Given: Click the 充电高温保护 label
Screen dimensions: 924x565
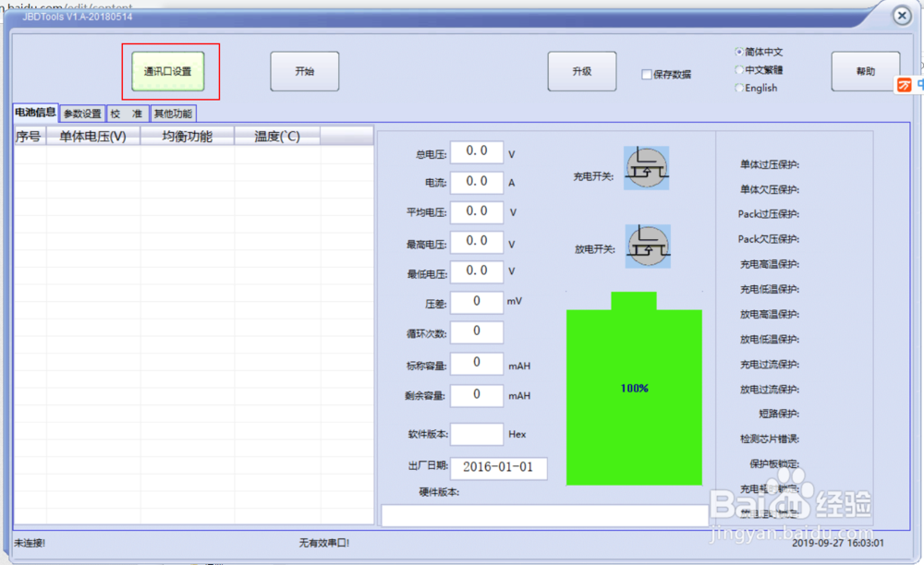Looking at the screenshot, I should pyautogui.click(x=770, y=264).
